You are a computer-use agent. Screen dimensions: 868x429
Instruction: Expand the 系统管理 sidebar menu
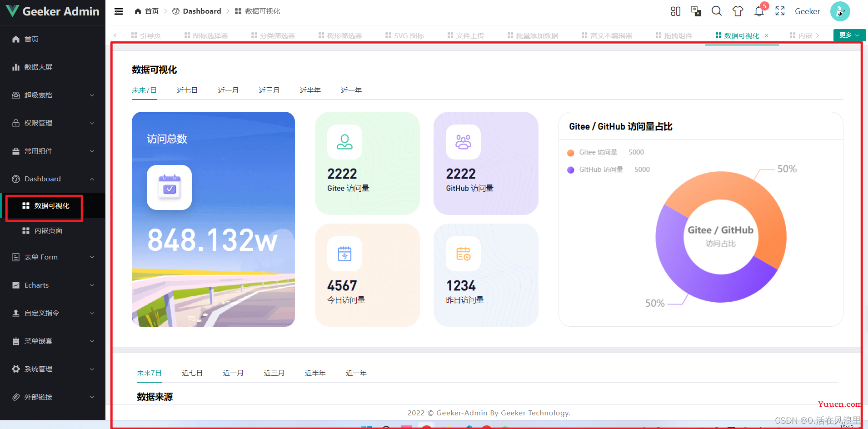pyautogui.click(x=53, y=369)
